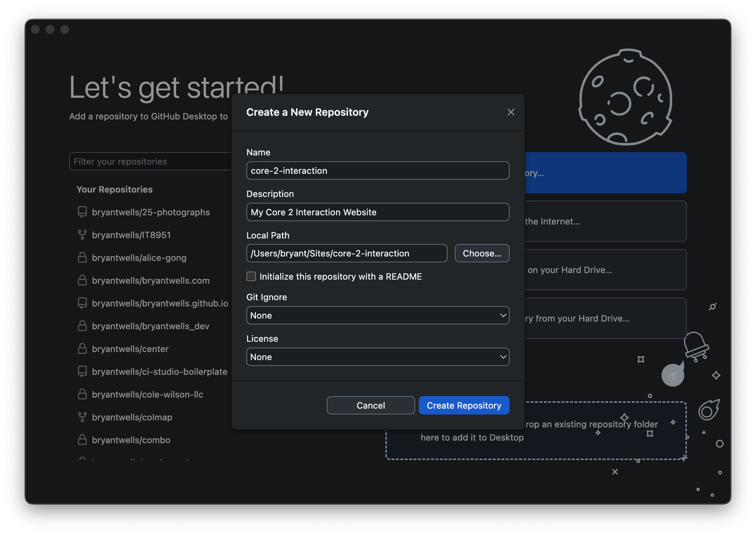756x535 pixels.
Task: Click Choose... to pick a local path
Action: coord(482,253)
